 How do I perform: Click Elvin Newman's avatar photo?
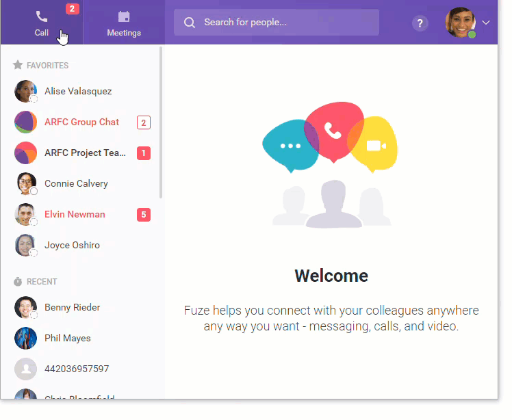25,214
